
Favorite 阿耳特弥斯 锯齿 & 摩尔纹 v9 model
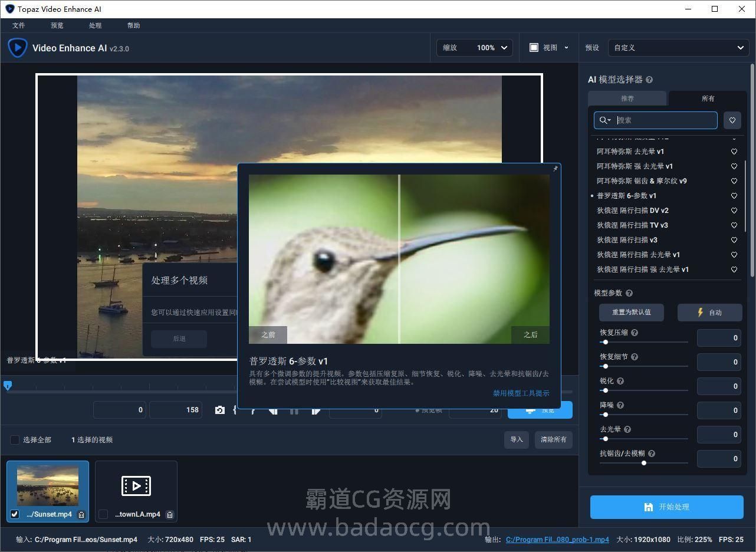pyautogui.click(x=734, y=181)
